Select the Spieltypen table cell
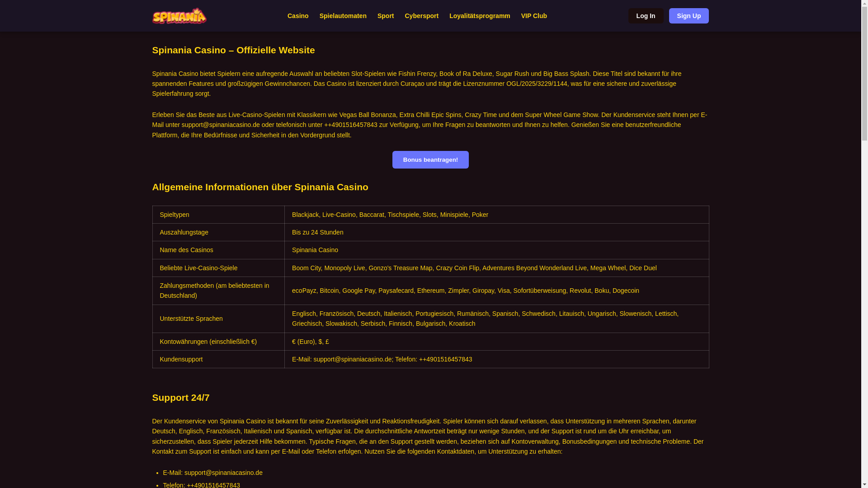 click(218, 215)
